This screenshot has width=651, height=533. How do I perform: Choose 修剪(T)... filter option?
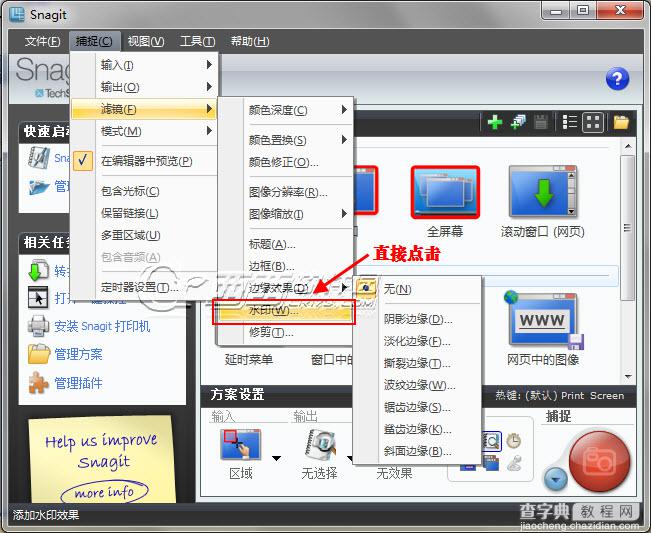(286, 333)
